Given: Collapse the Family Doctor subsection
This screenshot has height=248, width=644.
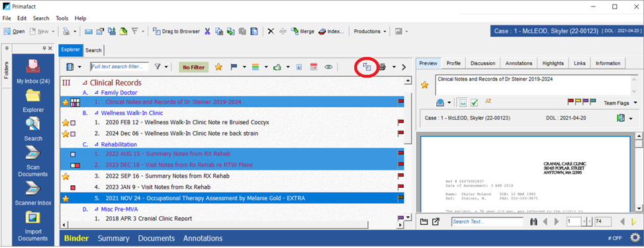Looking at the screenshot, I should [96, 93].
